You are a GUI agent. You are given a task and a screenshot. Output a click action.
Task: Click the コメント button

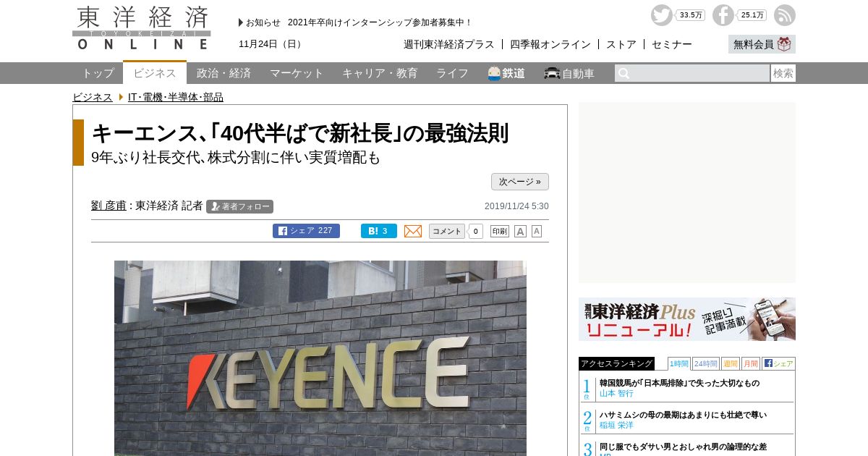tap(447, 231)
